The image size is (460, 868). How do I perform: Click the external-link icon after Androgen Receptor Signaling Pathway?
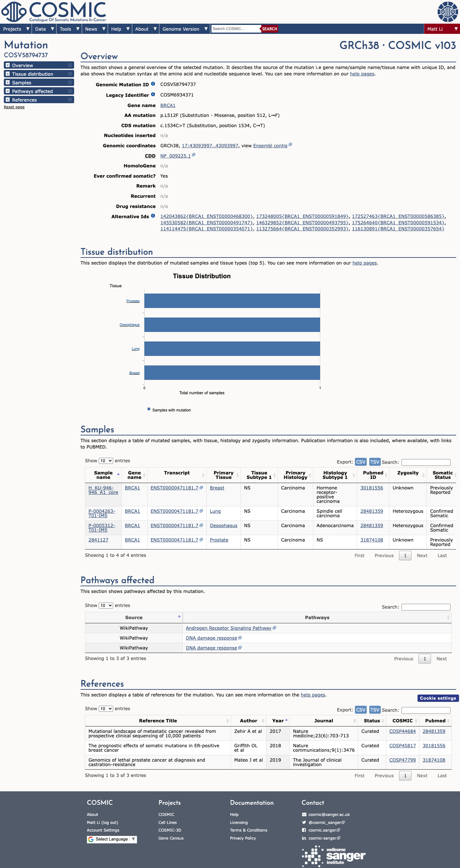pyautogui.click(x=274, y=628)
